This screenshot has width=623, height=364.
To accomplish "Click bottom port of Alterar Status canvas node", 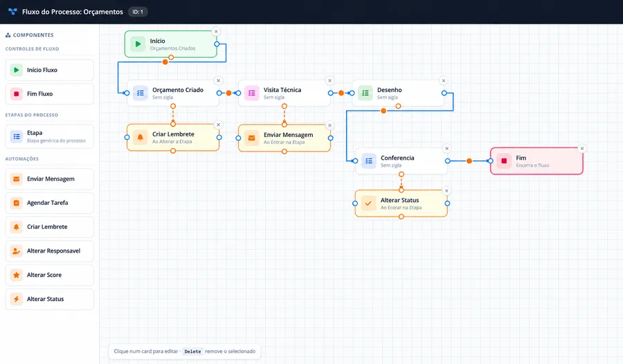I will (x=401, y=217).
